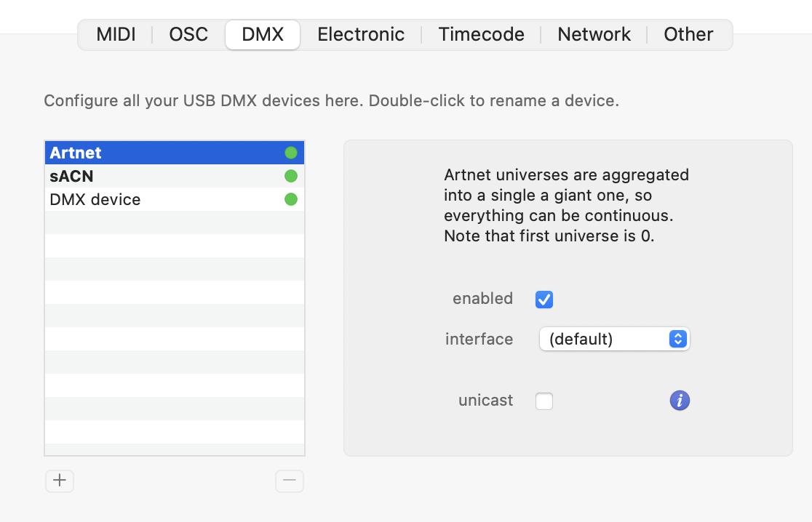Open the interface dropdown menu
812x522 pixels.
614,339
